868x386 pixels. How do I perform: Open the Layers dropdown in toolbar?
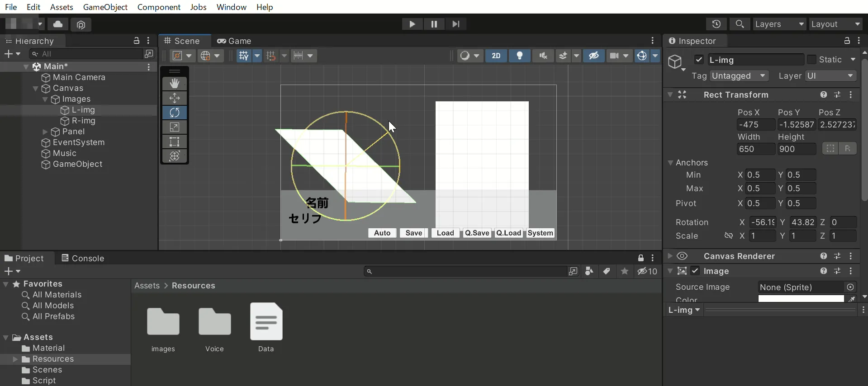point(780,24)
